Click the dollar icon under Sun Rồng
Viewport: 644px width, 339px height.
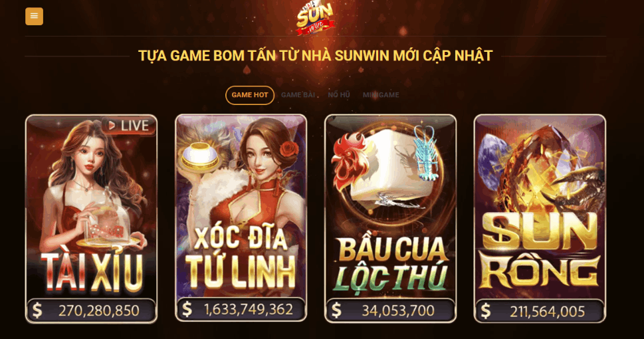point(485,311)
